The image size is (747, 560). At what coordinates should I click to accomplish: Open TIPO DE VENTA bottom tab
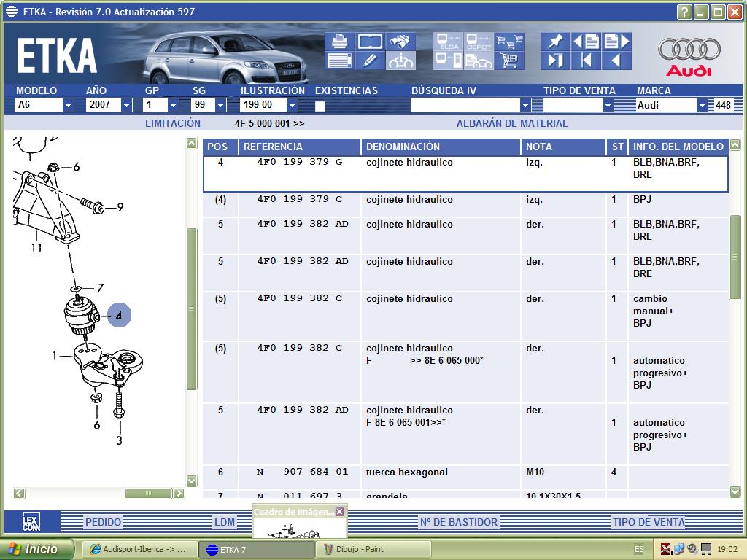click(x=649, y=522)
